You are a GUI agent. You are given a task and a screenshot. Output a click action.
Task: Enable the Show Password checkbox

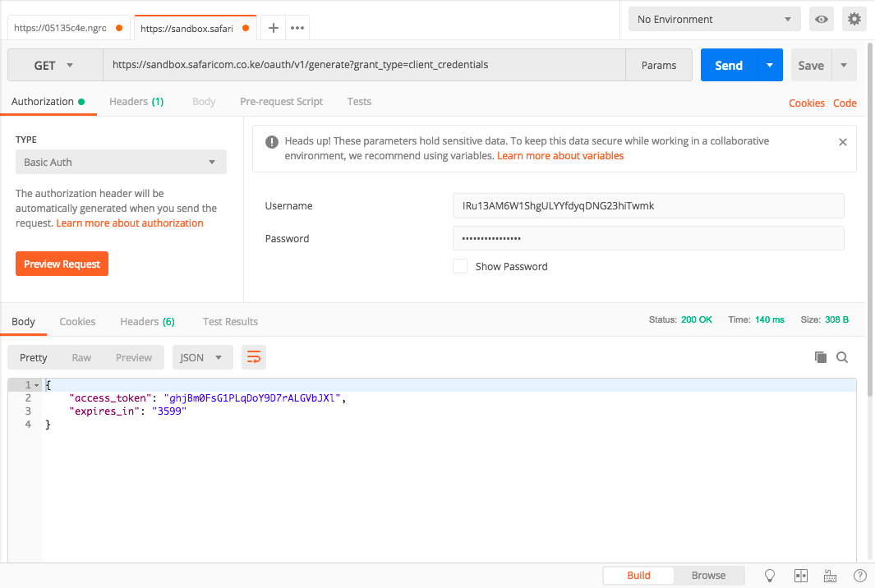(460, 266)
